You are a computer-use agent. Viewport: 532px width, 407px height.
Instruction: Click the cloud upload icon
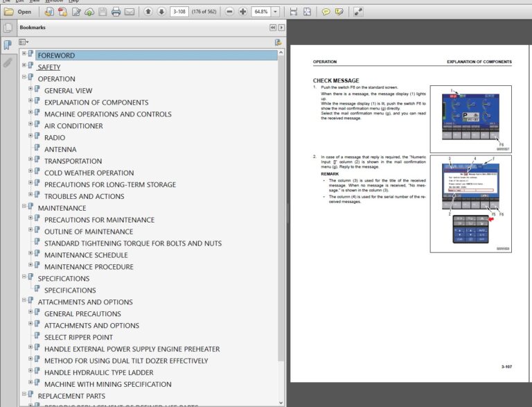(x=89, y=12)
